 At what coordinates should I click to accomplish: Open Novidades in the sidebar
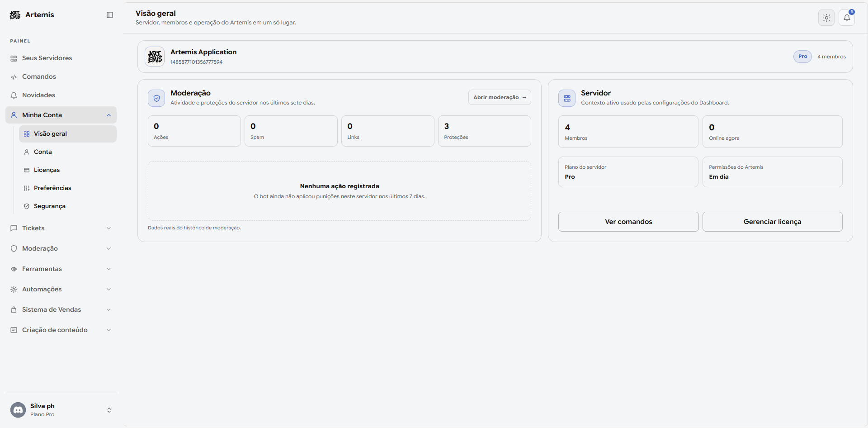(61, 95)
